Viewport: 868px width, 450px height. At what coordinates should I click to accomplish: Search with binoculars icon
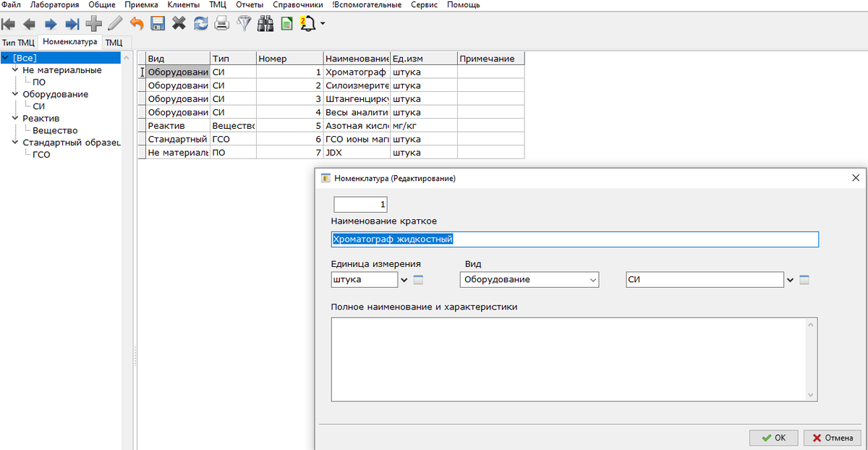[x=265, y=24]
